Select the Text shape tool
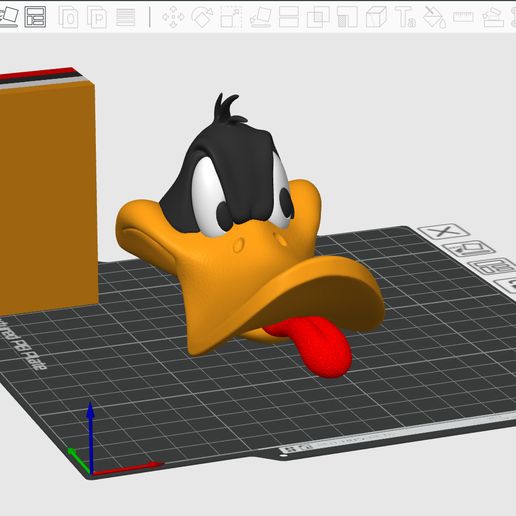 tap(405, 17)
